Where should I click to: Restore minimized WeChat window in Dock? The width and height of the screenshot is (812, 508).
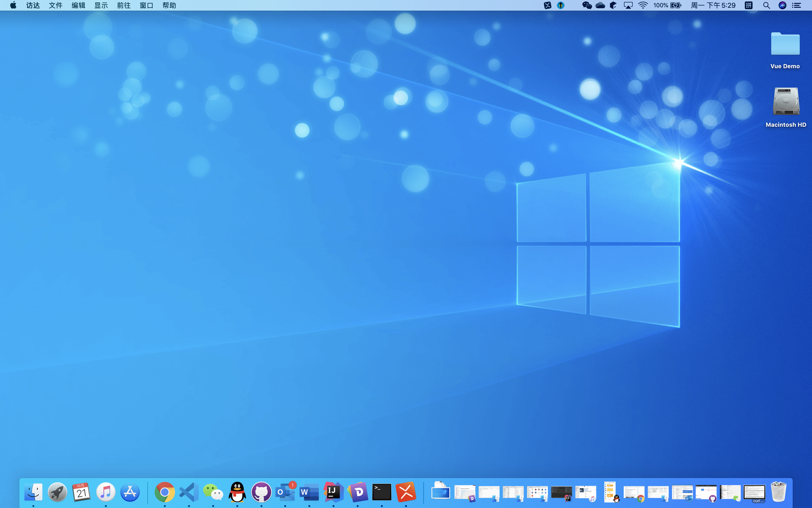tap(731, 493)
